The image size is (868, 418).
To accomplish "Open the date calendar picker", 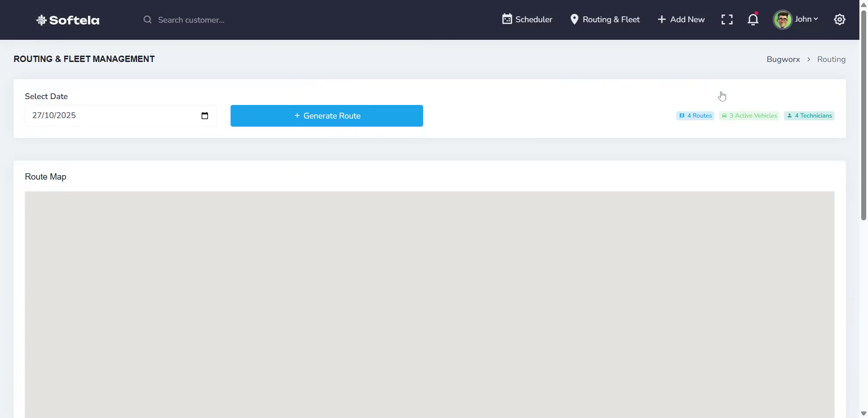I will (205, 115).
